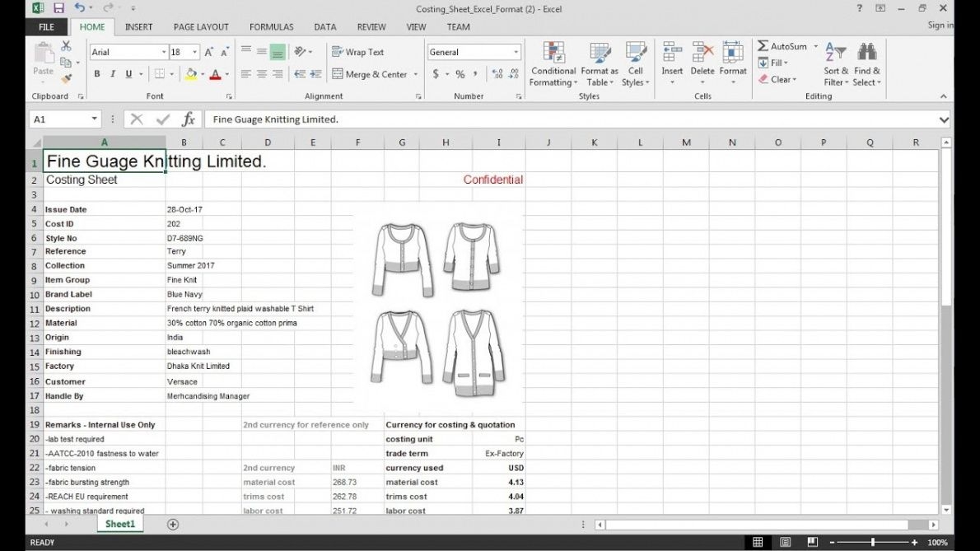Select the Sheet1 worksheet tab
Viewport: 980px width, 551px height.
coord(119,524)
